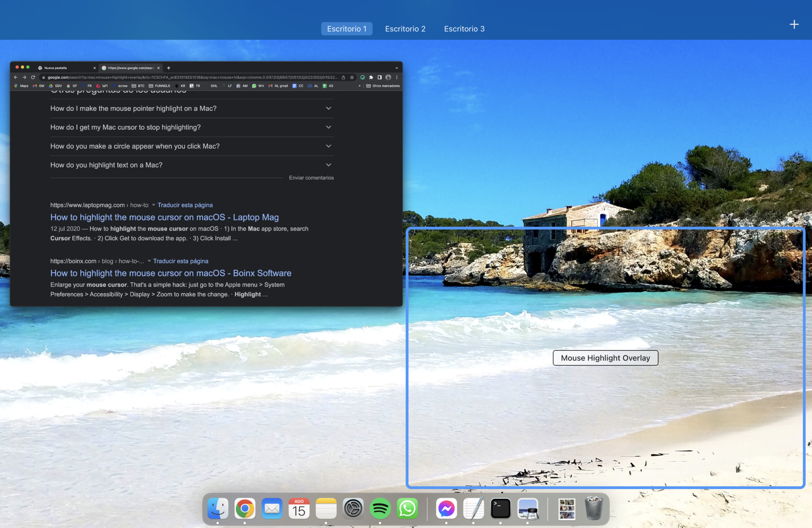Open translate dropdown arrow beside laptopmag.com URL
The width and height of the screenshot is (812, 528).
point(153,205)
